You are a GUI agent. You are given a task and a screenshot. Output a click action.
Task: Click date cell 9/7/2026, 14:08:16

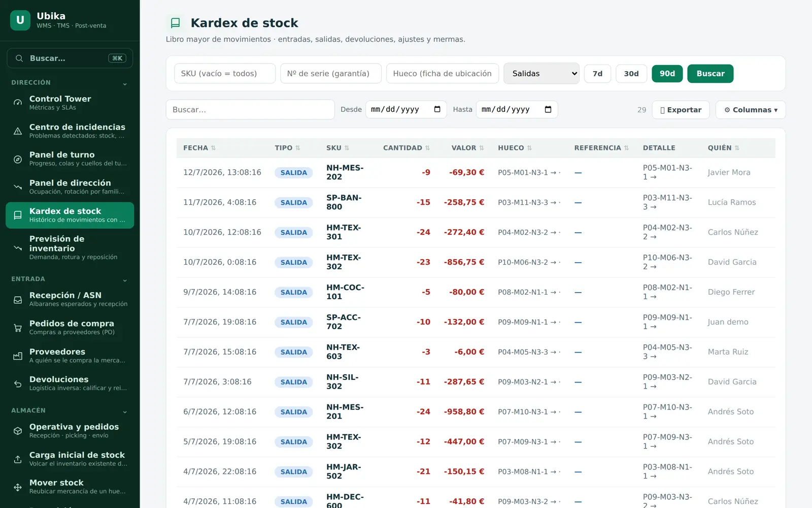tap(220, 292)
